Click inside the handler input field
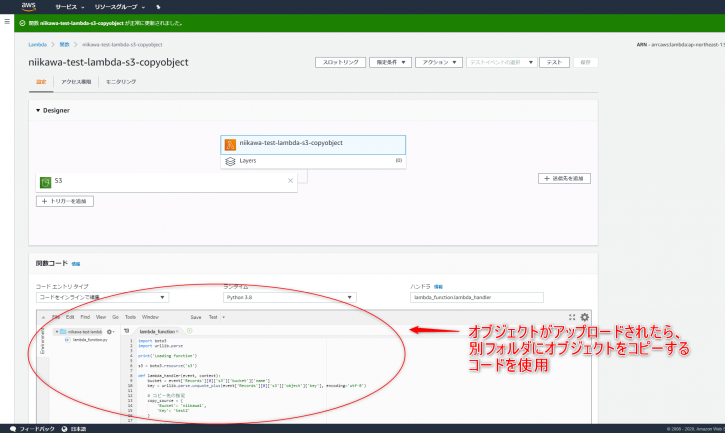725x433 pixels. [477, 297]
